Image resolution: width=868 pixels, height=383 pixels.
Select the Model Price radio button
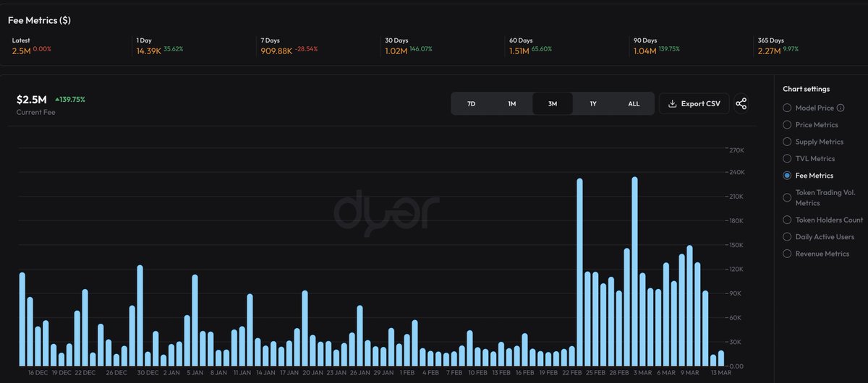[787, 108]
